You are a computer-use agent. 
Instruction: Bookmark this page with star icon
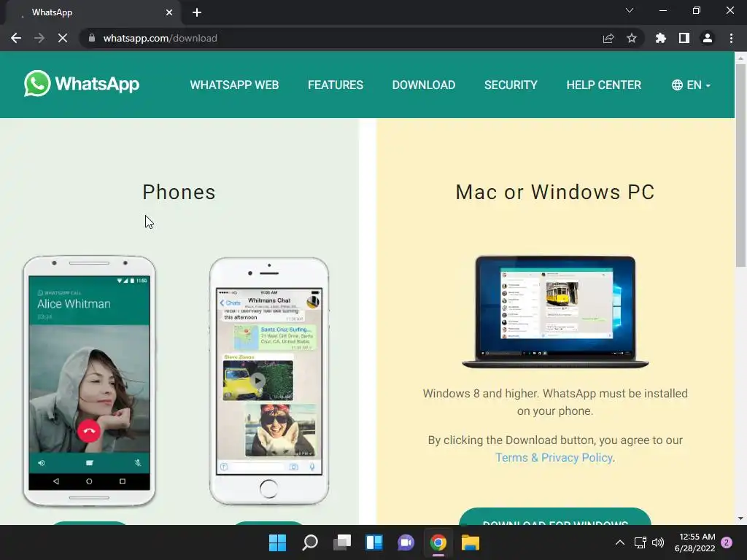632,38
